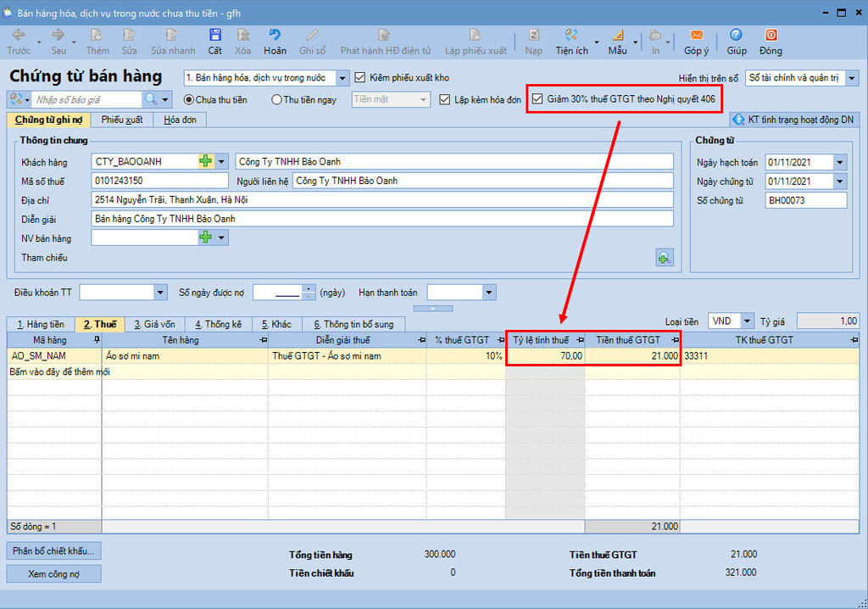Screen dimensions: 868x609
Task: Collapse the header panel with arrow bar
Action: (x=433, y=308)
